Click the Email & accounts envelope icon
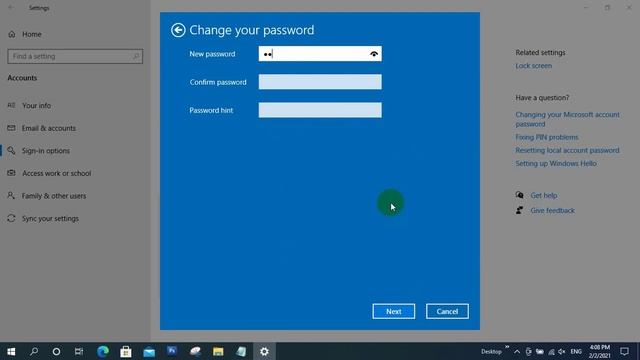 (11, 128)
